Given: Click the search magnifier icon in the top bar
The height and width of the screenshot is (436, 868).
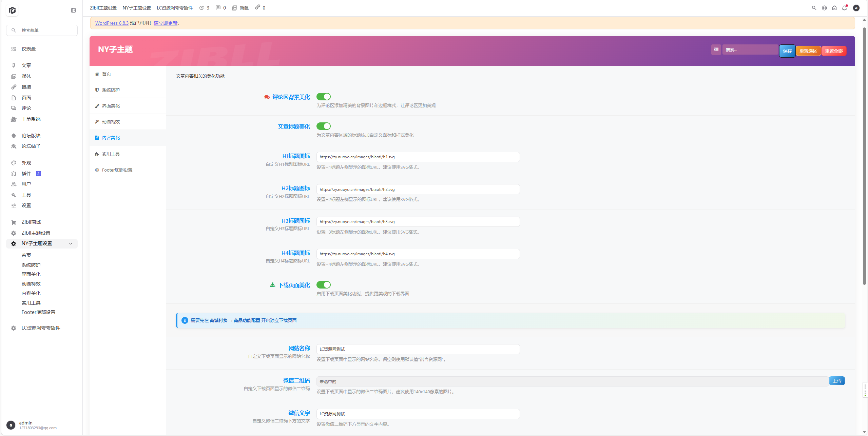Looking at the screenshot, I should click(814, 8).
